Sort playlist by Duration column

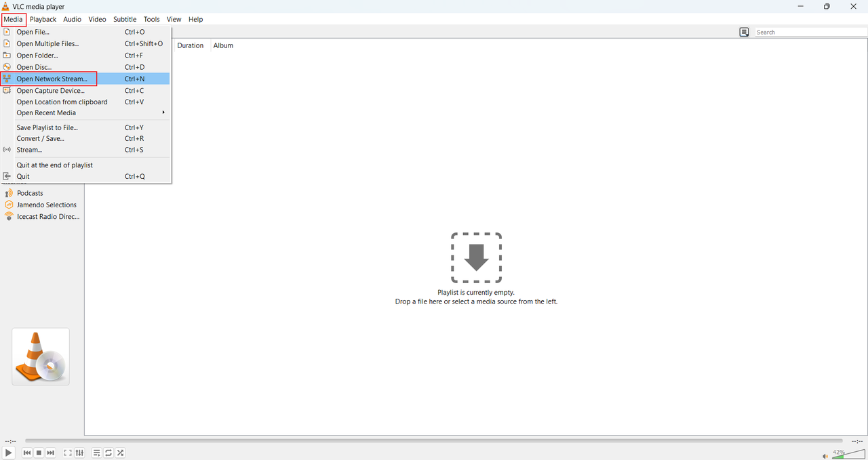click(191, 45)
